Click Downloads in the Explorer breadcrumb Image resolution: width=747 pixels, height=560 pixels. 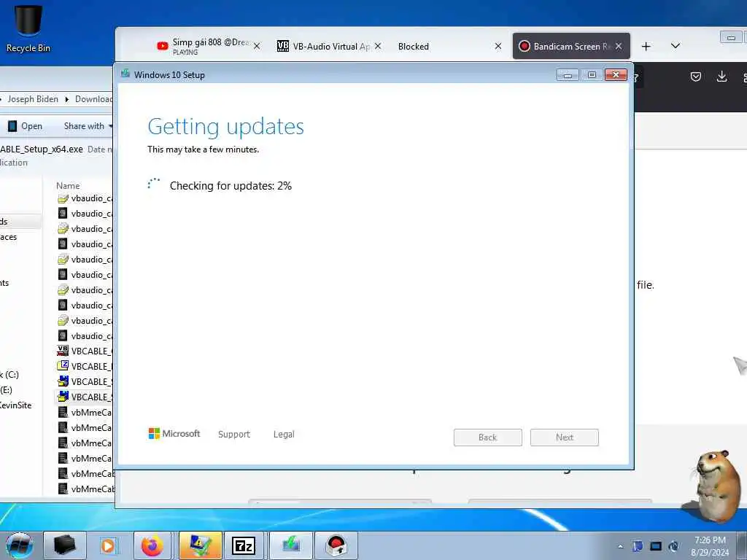tap(94, 99)
